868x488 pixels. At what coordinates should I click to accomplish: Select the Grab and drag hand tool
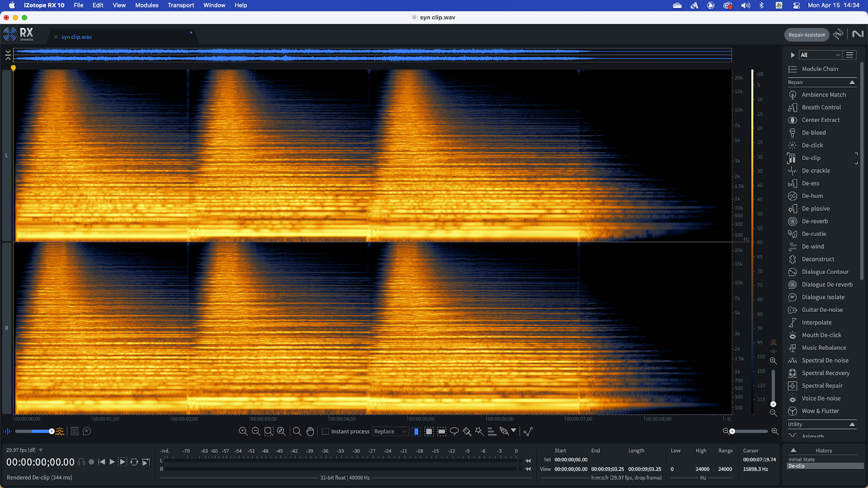point(310,432)
